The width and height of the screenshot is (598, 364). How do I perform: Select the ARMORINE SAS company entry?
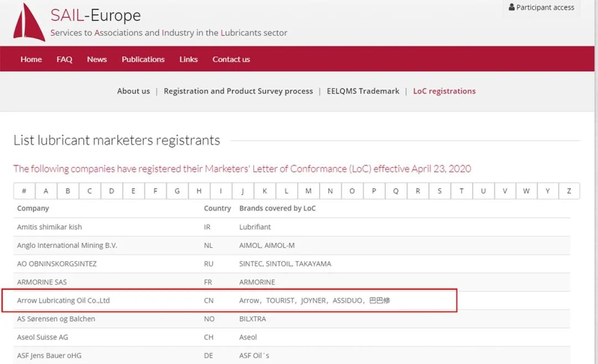click(42, 282)
